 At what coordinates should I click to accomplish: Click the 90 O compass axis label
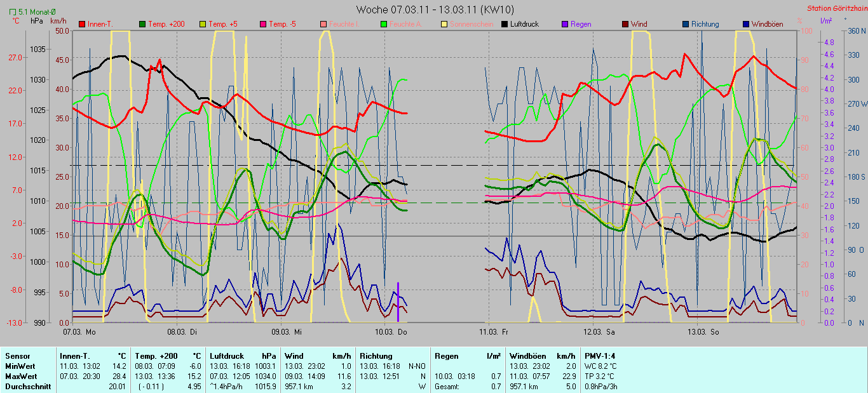click(855, 250)
